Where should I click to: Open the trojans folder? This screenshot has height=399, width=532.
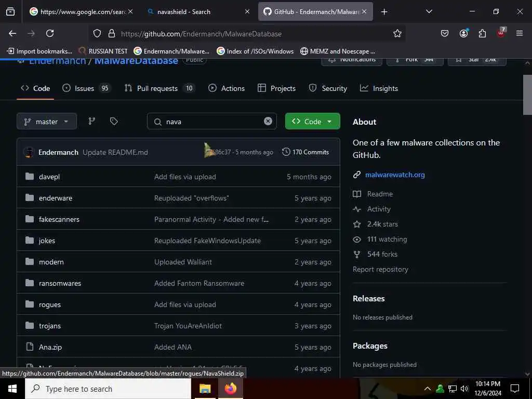coord(49,326)
